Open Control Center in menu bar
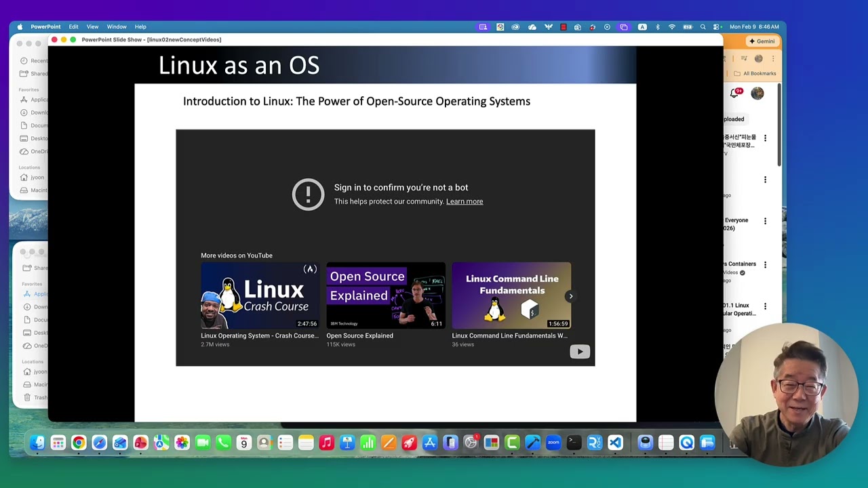The width and height of the screenshot is (868, 488). (x=717, y=27)
